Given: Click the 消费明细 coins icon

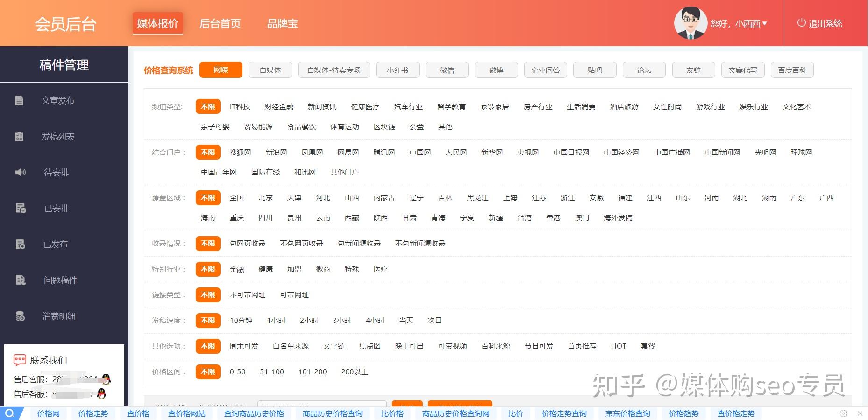Looking at the screenshot, I should pos(20,316).
